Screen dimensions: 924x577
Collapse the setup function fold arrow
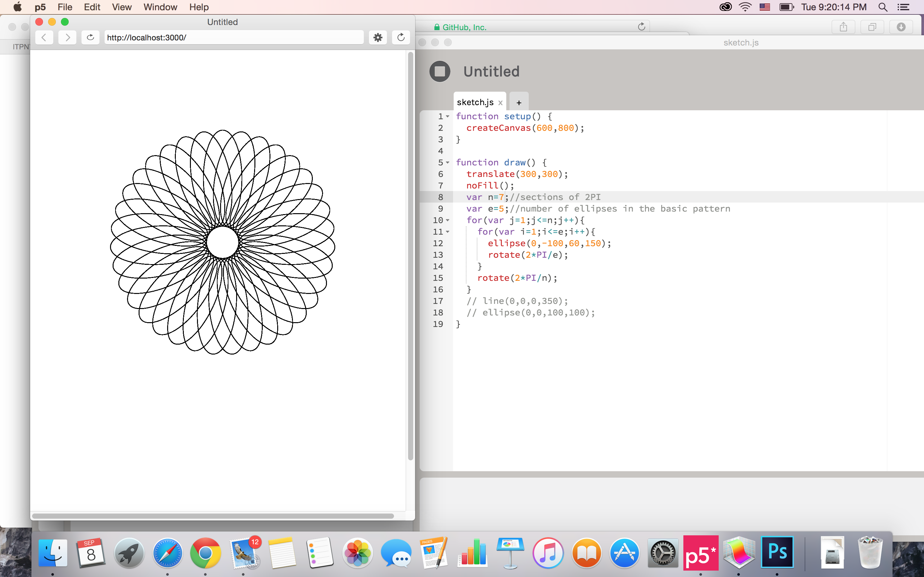coord(448,116)
